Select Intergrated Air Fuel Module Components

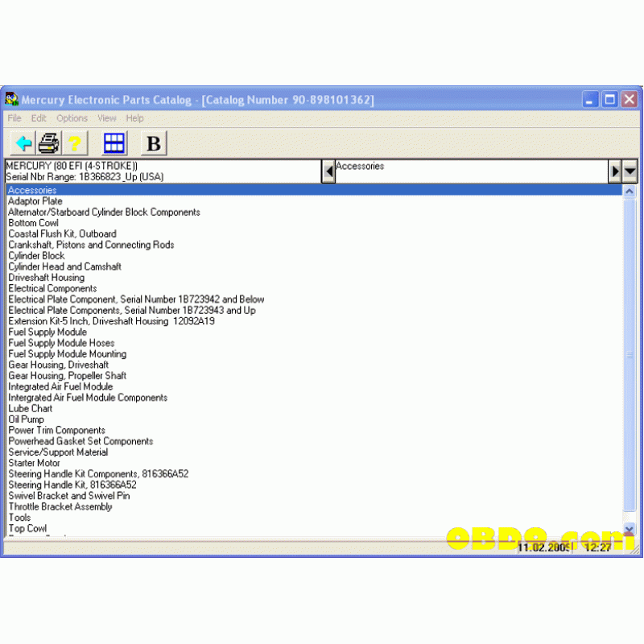point(88,398)
